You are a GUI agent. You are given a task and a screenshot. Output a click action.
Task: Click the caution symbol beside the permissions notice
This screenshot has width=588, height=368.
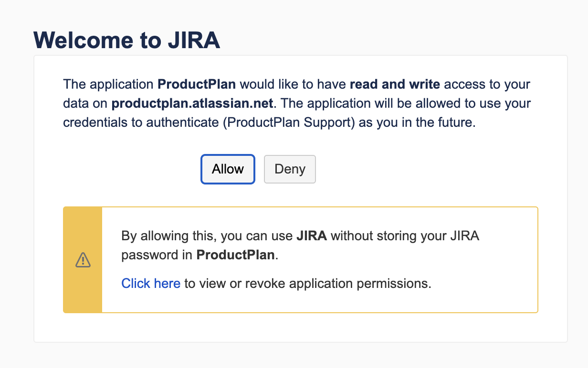click(83, 260)
